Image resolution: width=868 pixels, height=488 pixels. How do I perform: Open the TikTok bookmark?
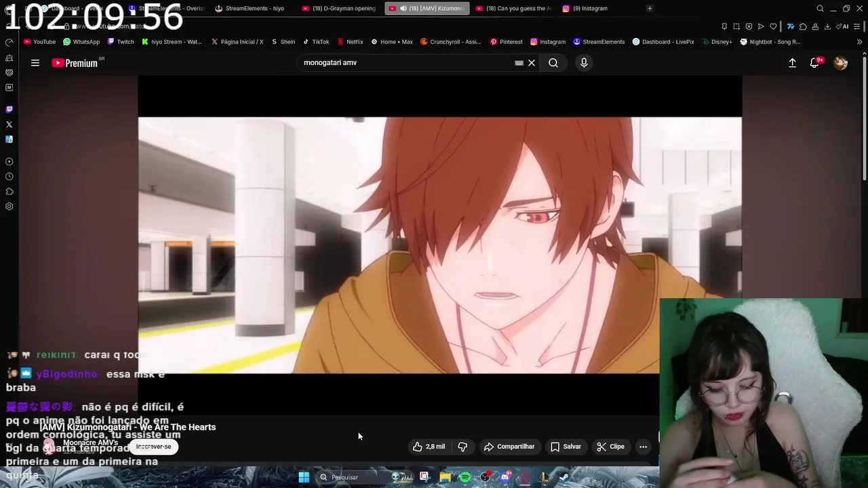pyautogui.click(x=315, y=42)
